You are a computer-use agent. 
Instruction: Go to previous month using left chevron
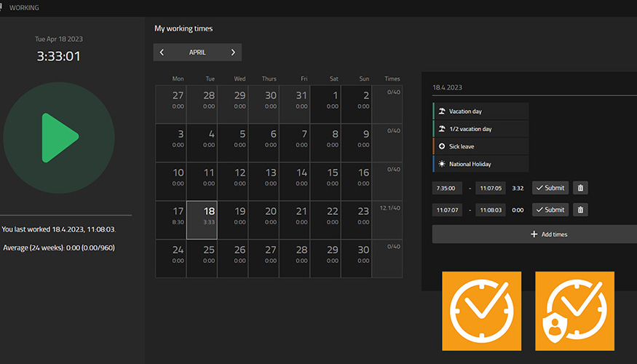(162, 52)
